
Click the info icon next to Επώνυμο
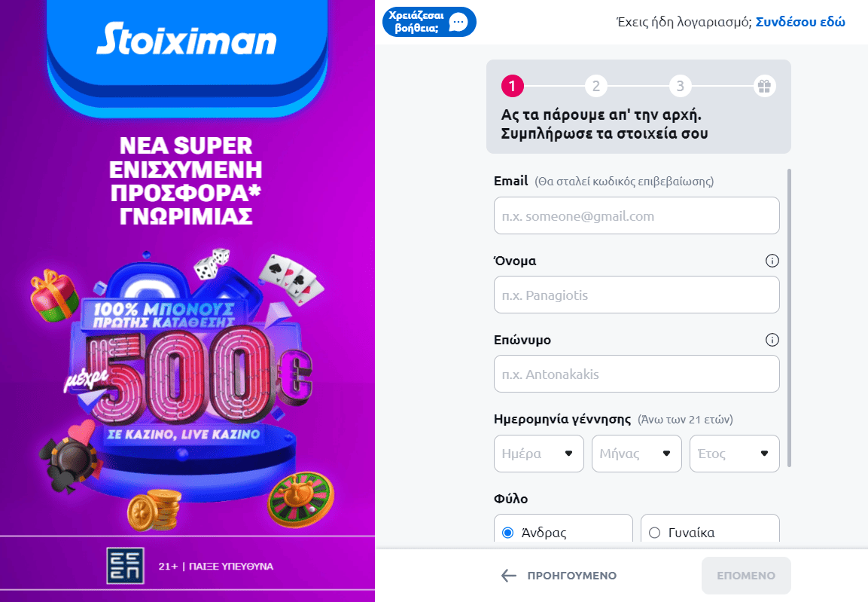coord(772,340)
